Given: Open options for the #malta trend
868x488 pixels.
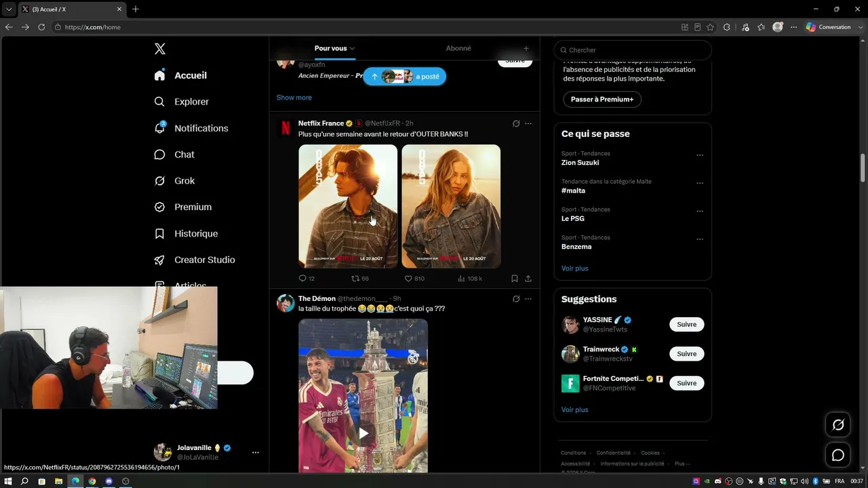Looking at the screenshot, I should pyautogui.click(x=700, y=183).
